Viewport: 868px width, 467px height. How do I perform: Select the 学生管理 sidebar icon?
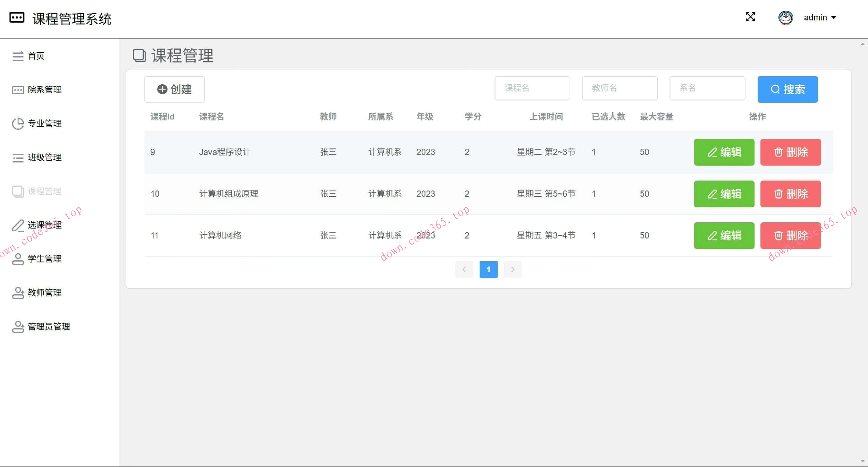point(18,258)
